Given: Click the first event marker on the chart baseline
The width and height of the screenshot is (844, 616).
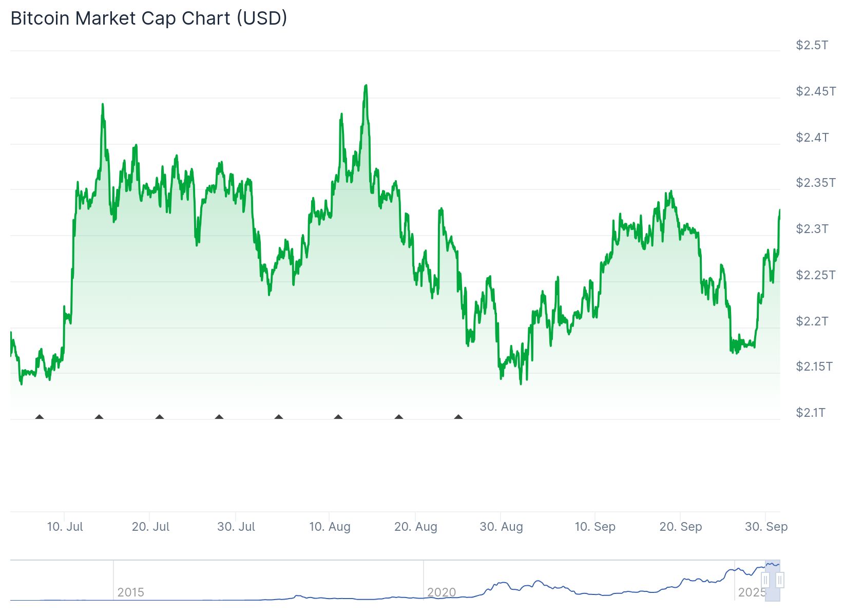Looking at the screenshot, I should [x=40, y=417].
